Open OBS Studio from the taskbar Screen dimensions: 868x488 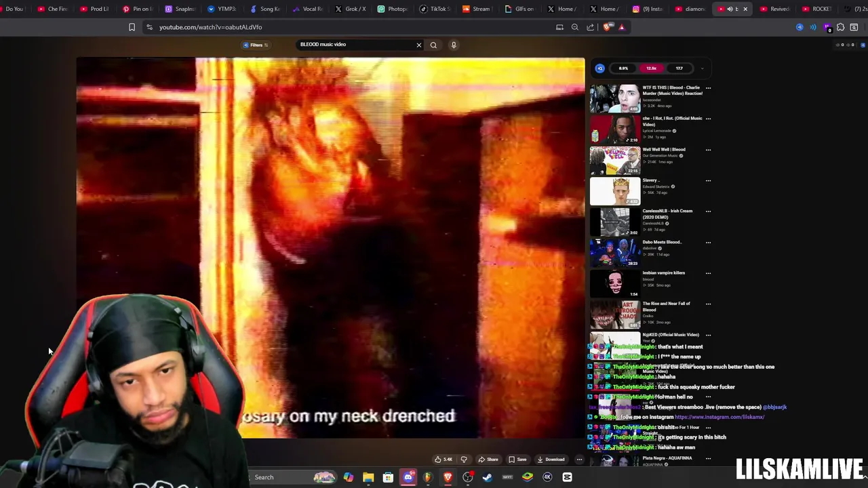click(467, 477)
